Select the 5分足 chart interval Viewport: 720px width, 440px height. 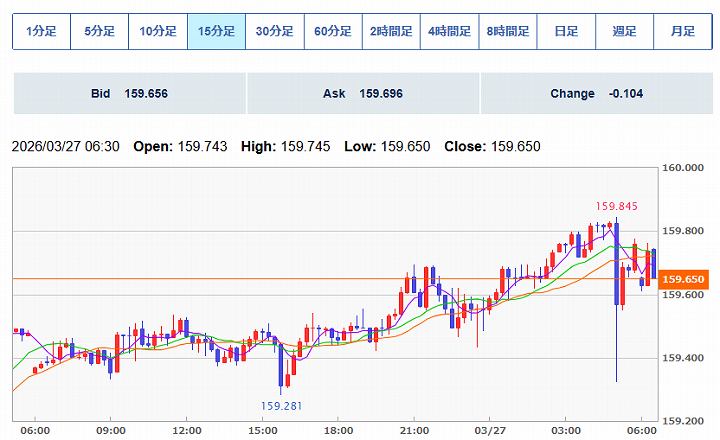tap(100, 31)
